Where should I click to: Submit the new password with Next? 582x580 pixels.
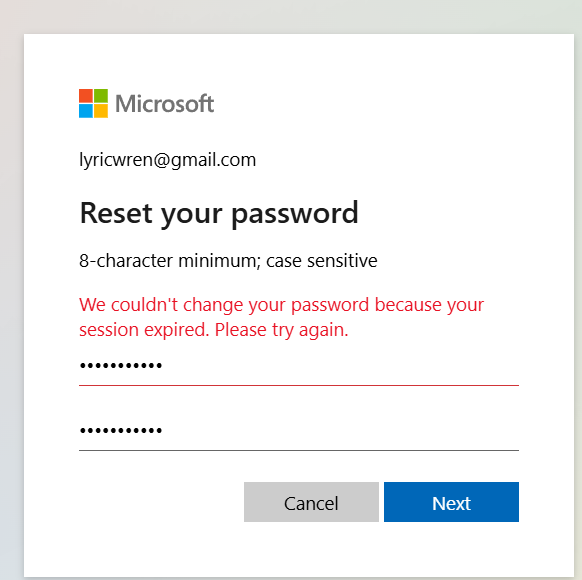coord(451,502)
